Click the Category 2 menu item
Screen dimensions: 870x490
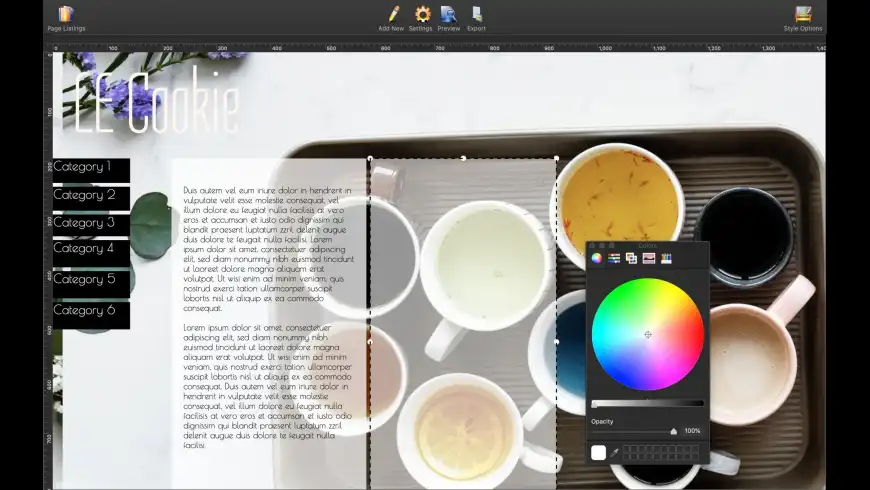[x=92, y=198]
